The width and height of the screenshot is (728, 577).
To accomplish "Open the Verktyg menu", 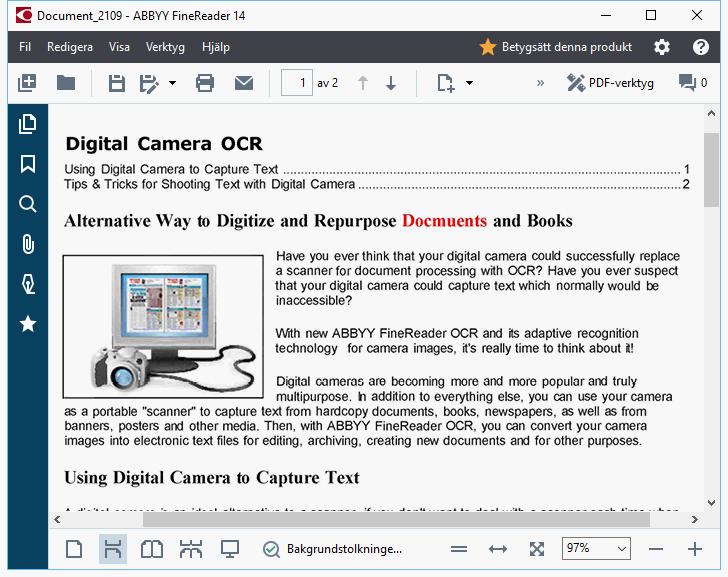I will pyautogui.click(x=165, y=47).
